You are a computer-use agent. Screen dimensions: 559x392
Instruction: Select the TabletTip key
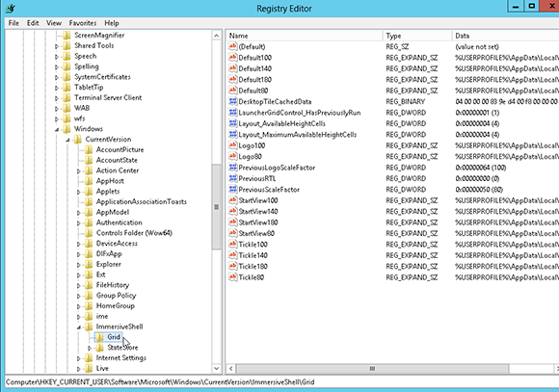pyautogui.click(x=89, y=88)
